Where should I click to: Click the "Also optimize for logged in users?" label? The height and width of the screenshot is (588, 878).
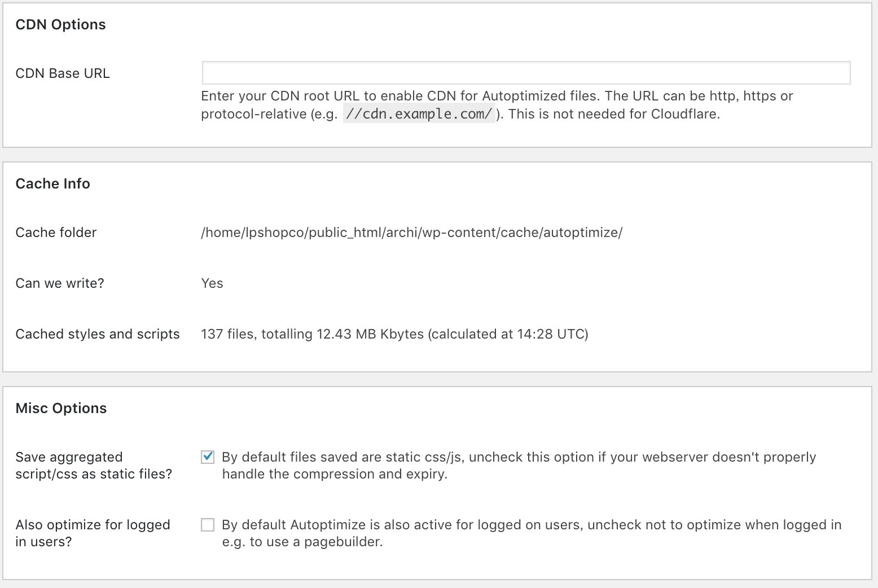click(x=93, y=533)
